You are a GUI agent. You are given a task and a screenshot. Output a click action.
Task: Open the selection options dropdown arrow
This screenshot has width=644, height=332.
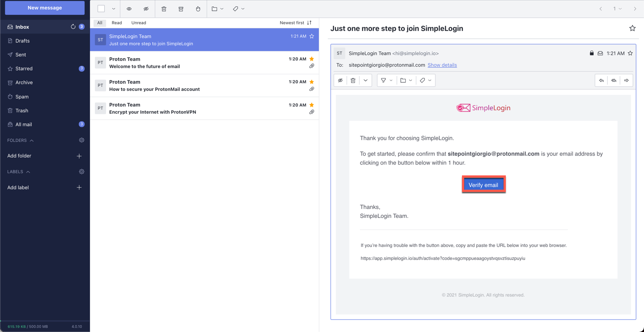[x=114, y=9]
